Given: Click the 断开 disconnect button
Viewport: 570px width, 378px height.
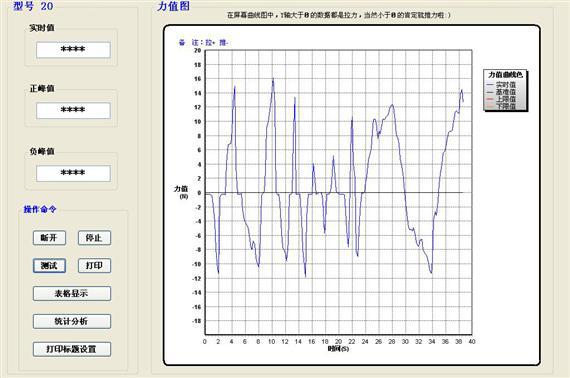Looking at the screenshot, I should (x=49, y=238).
